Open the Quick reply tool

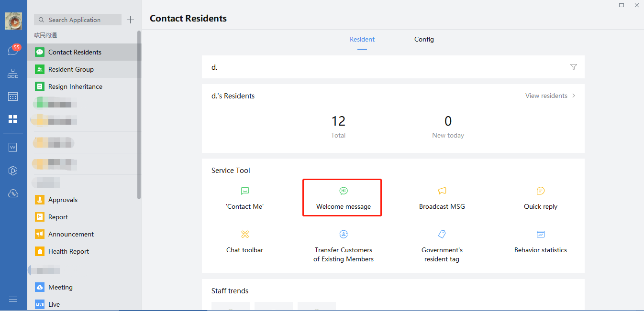tap(540, 198)
